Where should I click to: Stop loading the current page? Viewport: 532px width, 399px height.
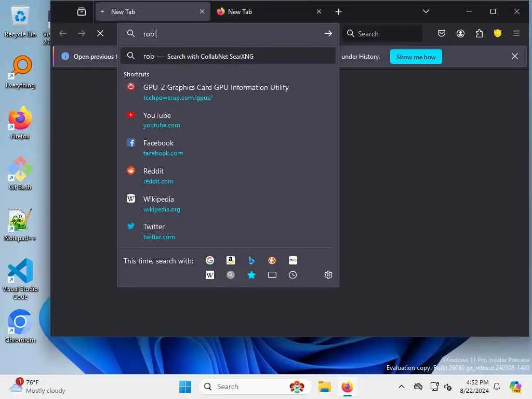(100, 33)
